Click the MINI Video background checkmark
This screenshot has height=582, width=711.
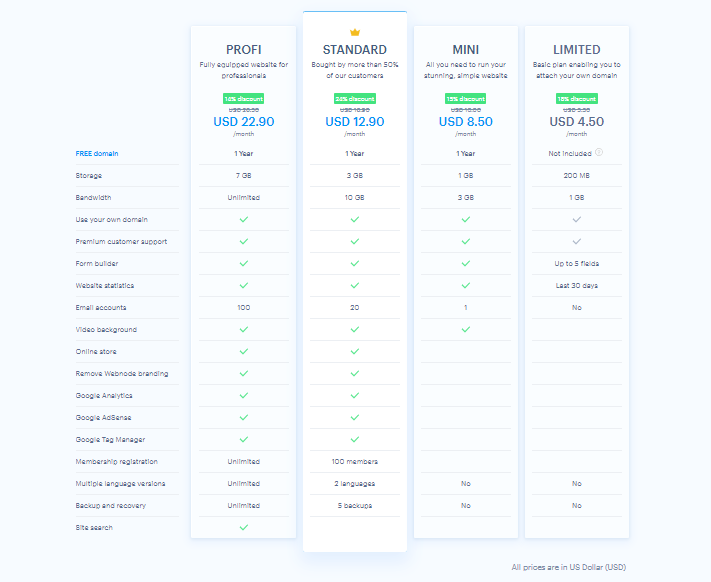(465, 330)
